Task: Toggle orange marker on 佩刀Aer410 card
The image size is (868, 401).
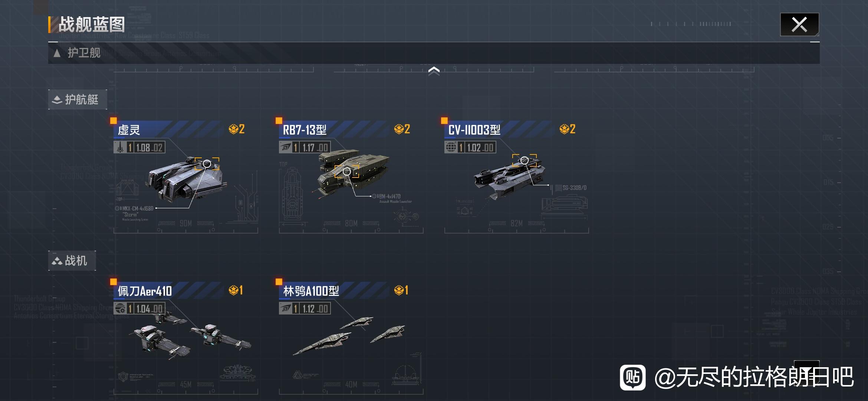Action: click(x=114, y=282)
